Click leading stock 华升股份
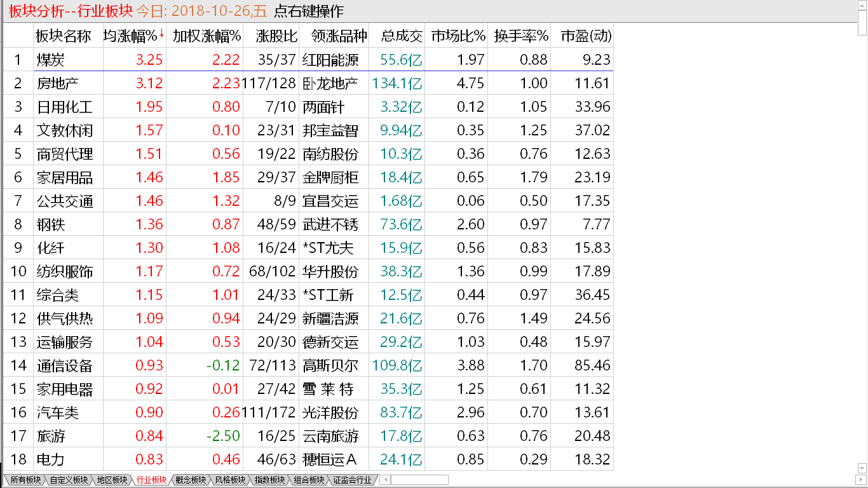868x488 pixels. 330,271
